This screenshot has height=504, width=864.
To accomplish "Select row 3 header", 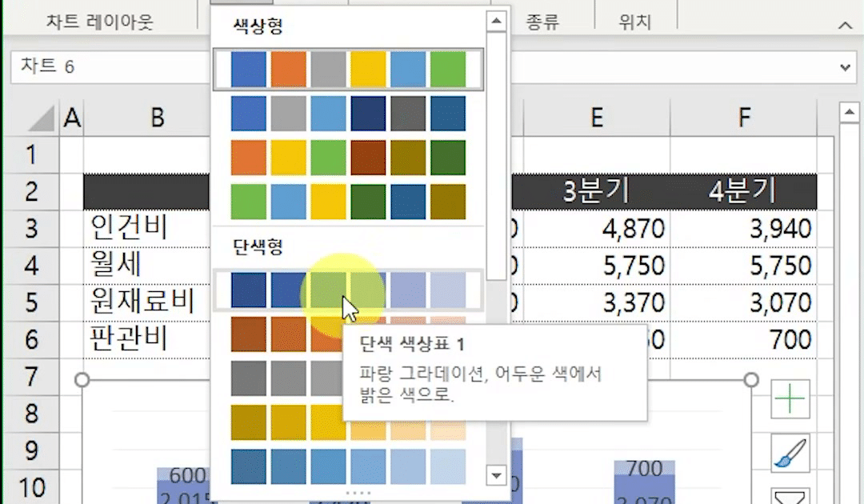I will [31, 229].
